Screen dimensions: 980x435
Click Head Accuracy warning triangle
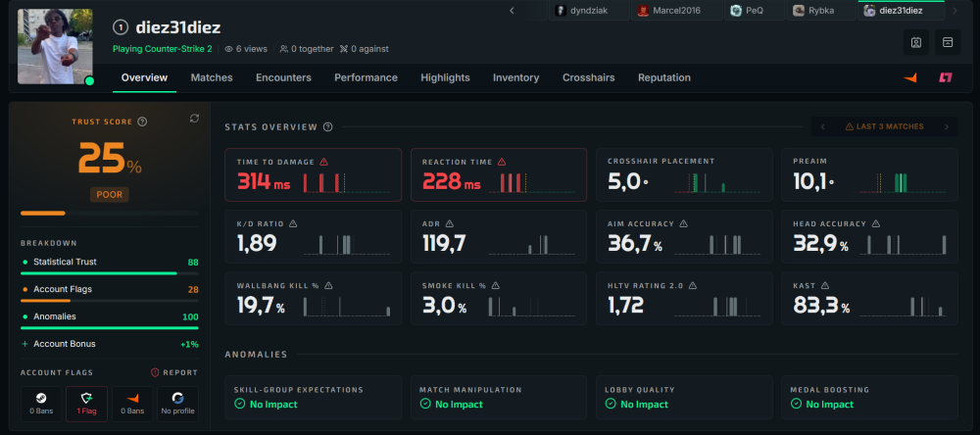pyautogui.click(x=875, y=223)
